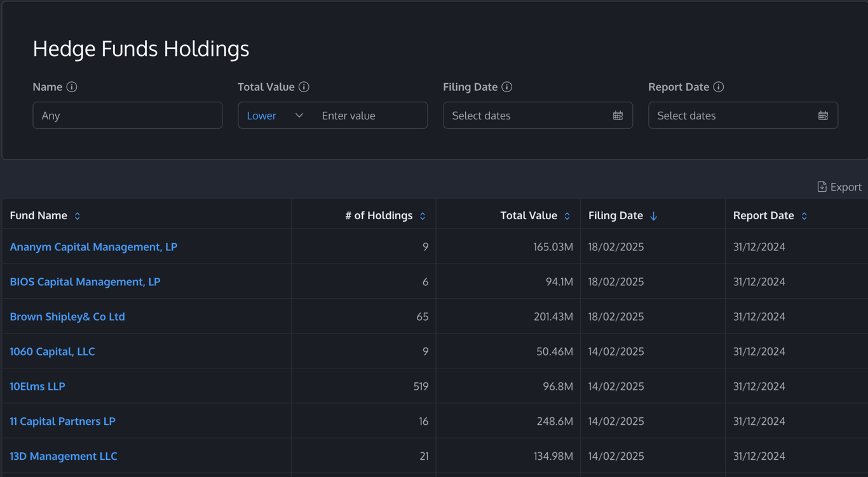Sort by Fund Name arrows icon

pos(78,216)
